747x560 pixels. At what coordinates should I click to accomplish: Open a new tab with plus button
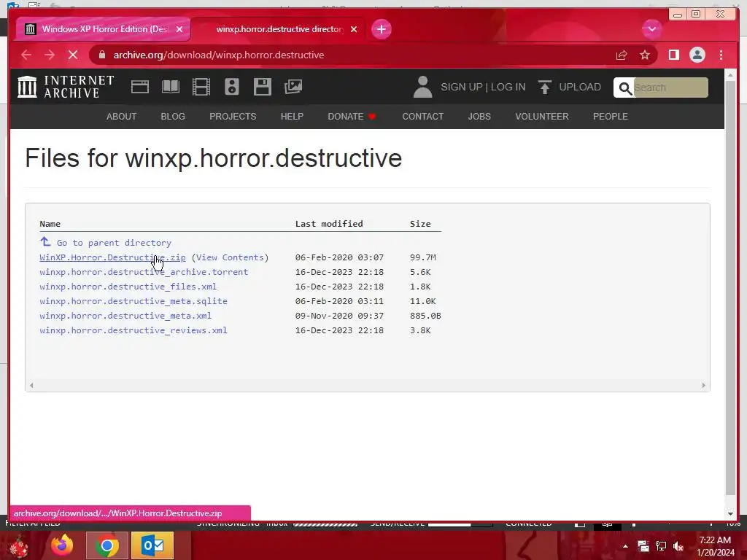click(x=381, y=29)
